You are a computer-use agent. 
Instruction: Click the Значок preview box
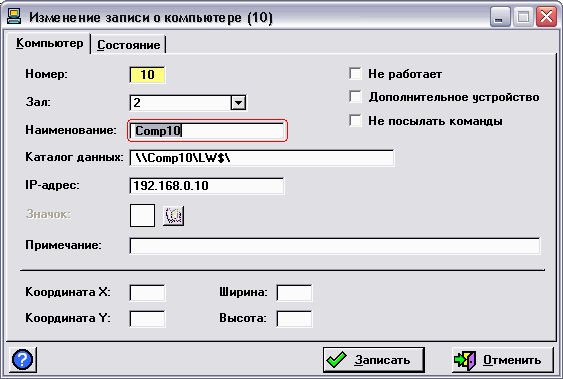(142, 215)
